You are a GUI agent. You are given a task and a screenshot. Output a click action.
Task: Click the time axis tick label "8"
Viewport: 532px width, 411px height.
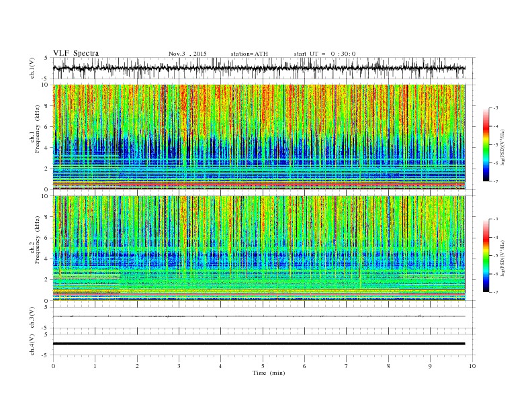388,366
